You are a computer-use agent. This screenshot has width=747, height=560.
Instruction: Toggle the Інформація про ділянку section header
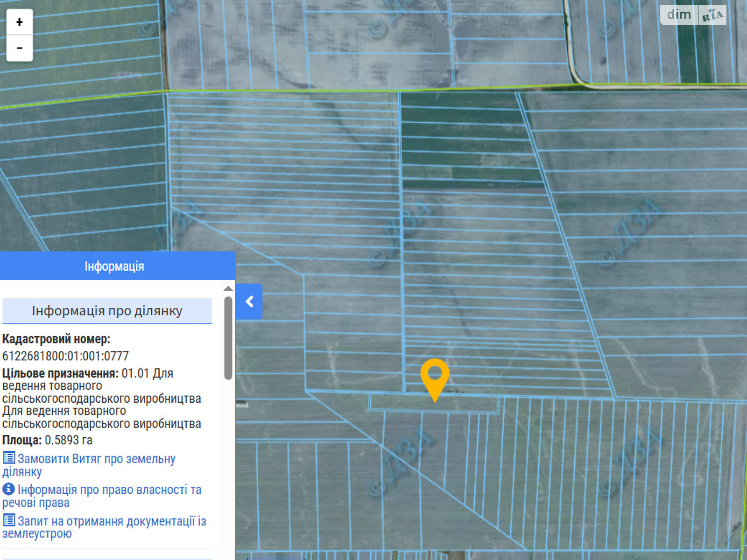(107, 311)
